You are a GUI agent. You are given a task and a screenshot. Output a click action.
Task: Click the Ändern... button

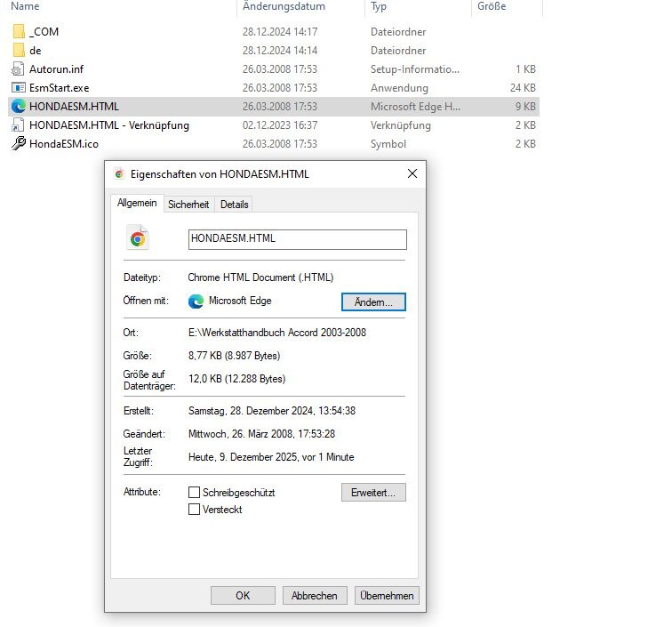point(373,302)
